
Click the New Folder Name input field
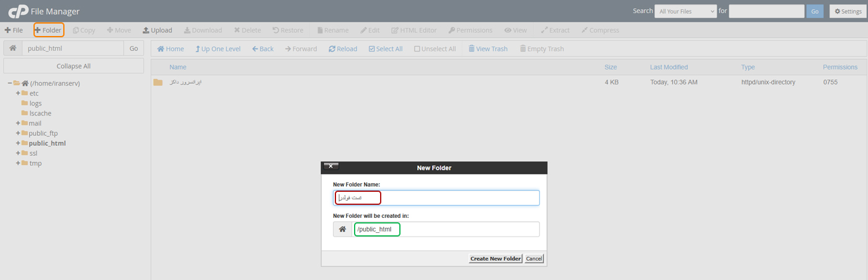pos(459,197)
